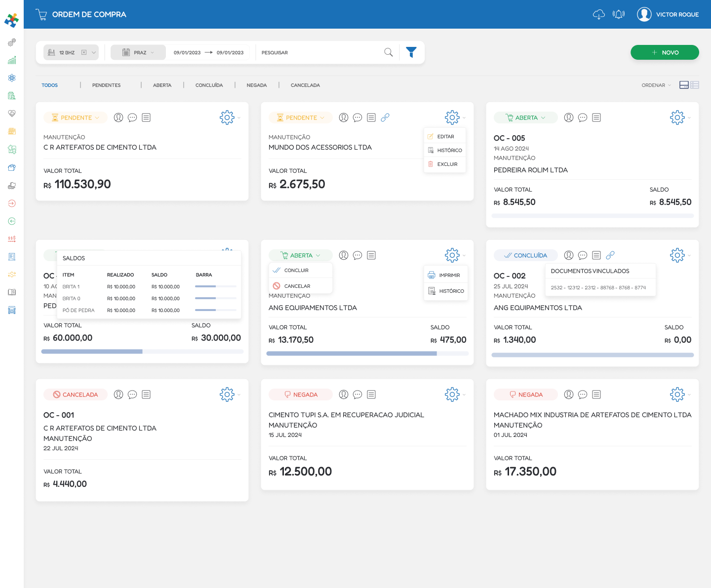
Task: Open notifications bell in header
Action: coord(618,14)
